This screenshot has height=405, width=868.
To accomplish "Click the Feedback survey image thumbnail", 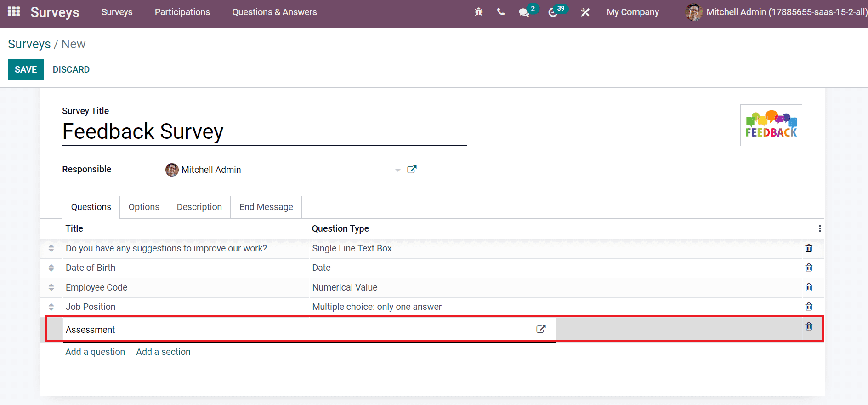I will click(771, 125).
